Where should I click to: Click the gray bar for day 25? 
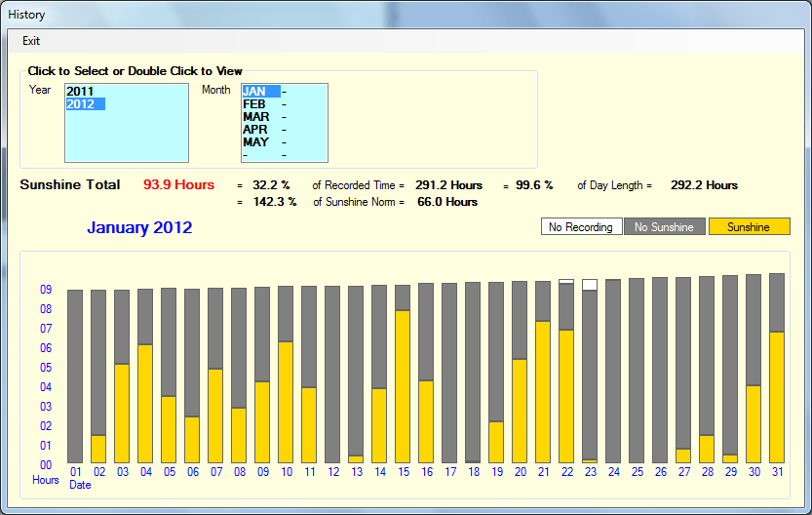[637, 370]
